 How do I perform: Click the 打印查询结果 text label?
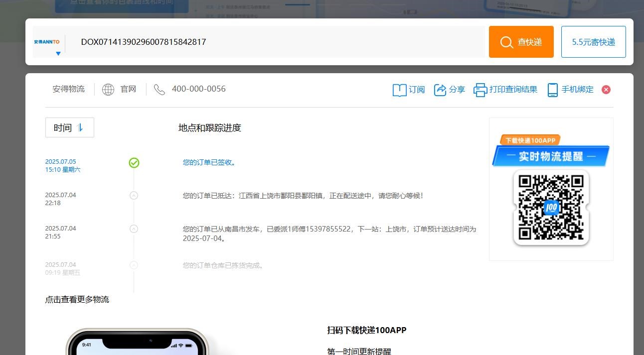[513, 90]
